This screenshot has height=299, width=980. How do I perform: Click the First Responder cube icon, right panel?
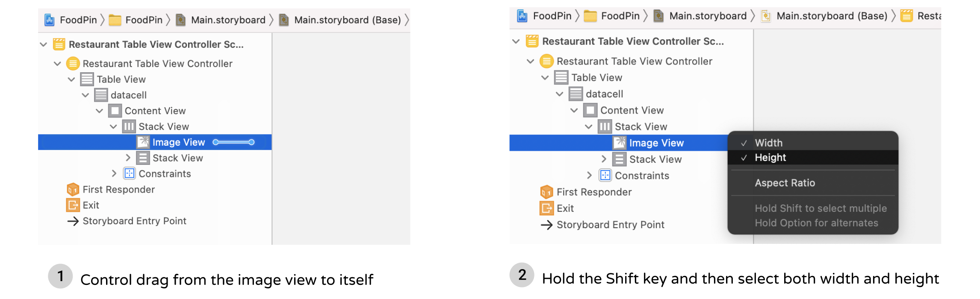(x=546, y=192)
